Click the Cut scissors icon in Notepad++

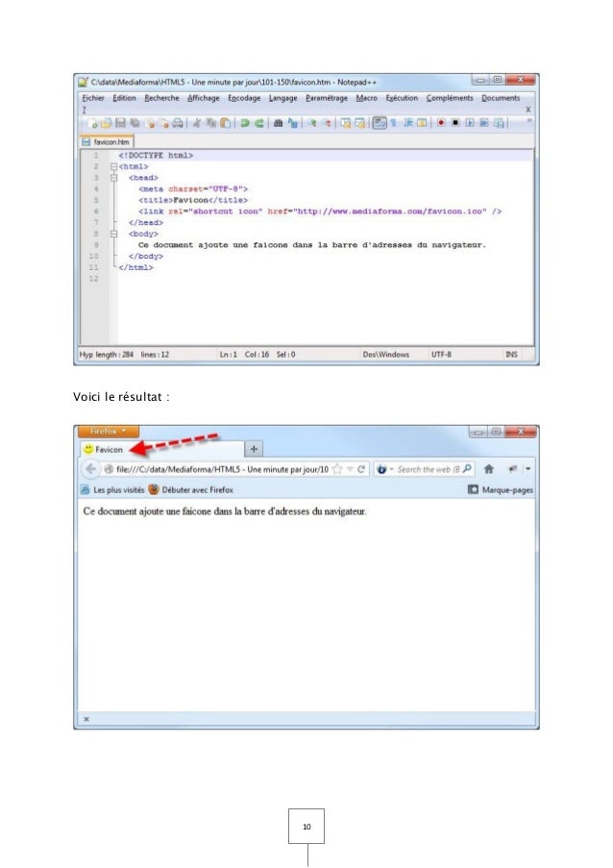click(x=197, y=123)
